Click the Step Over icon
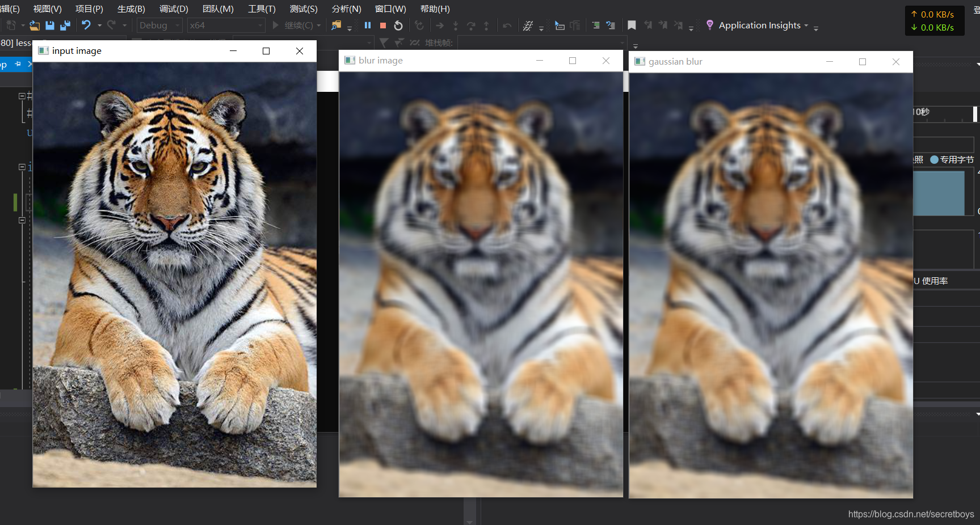 pyautogui.click(x=471, y=26)
